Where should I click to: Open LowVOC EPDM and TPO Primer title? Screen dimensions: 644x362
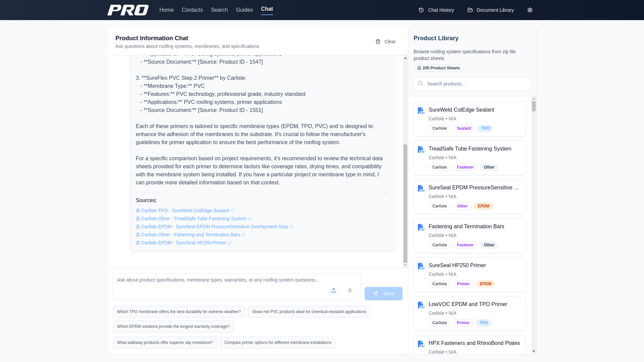[468, 304]
